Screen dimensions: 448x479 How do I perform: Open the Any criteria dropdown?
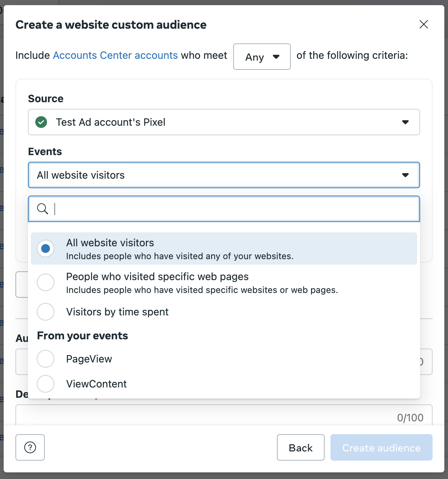(262, 57)
